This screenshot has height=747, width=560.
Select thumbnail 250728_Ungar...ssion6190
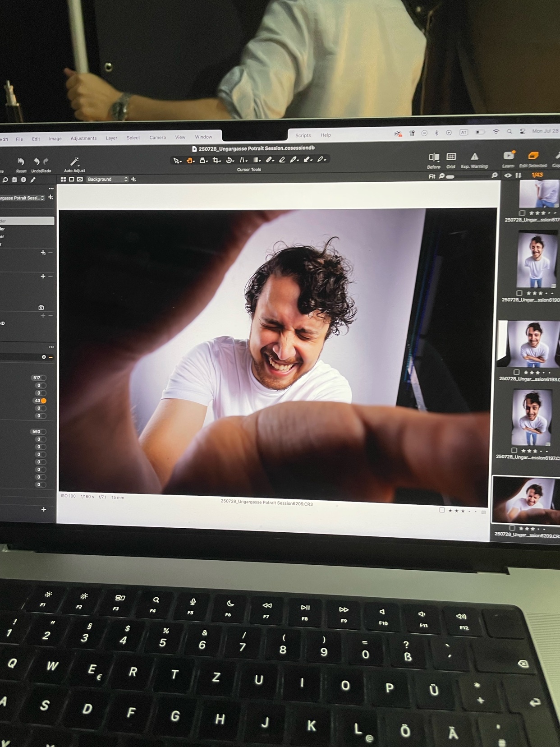537,259
